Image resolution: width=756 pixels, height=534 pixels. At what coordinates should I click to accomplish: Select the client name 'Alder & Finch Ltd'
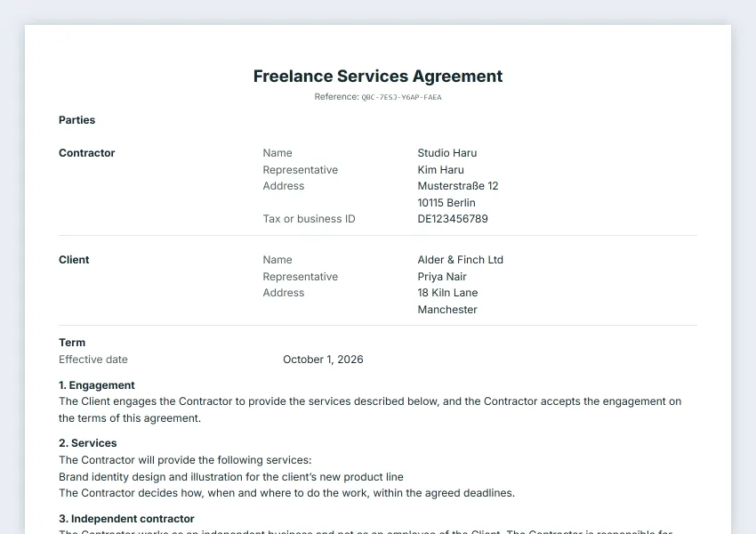click(461, 260)
